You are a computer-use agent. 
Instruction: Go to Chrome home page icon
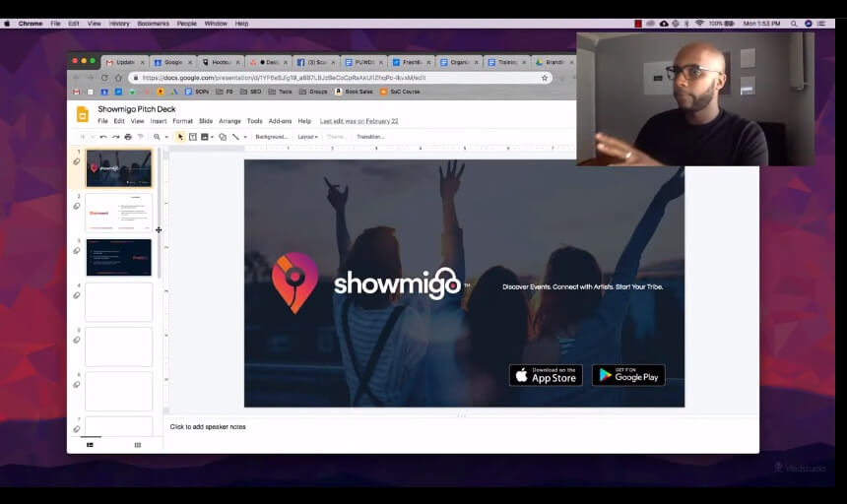[118, 78]
